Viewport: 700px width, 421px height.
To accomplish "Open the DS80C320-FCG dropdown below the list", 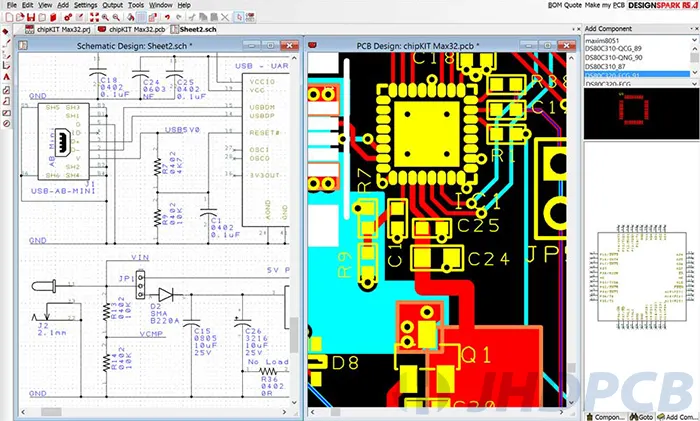I will point(694,83).
